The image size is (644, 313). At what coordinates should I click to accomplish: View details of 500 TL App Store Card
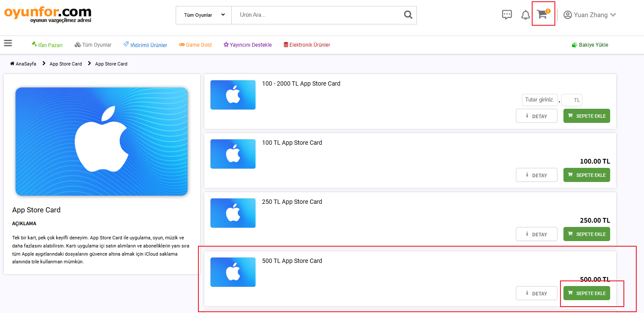point(536,293)
